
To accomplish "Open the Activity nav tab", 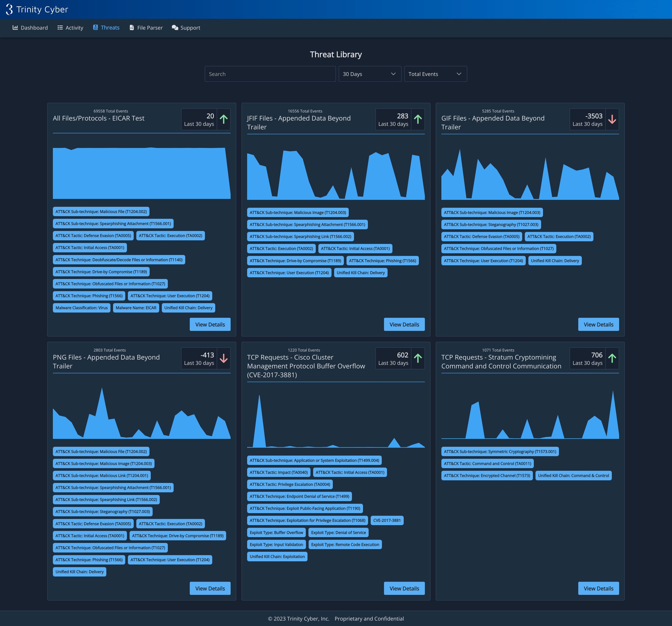I will [70, 28].
